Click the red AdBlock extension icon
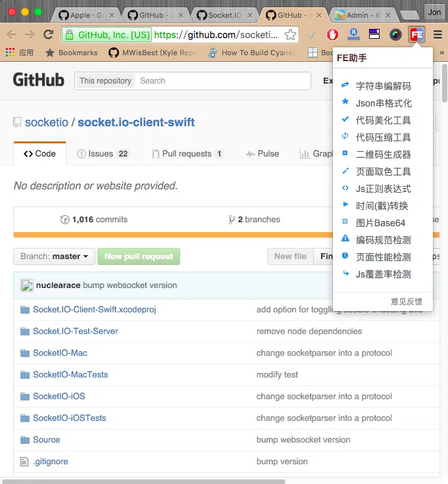Image resolution: width=448 pixels, height=484 pixels. [x=333, y=35]
